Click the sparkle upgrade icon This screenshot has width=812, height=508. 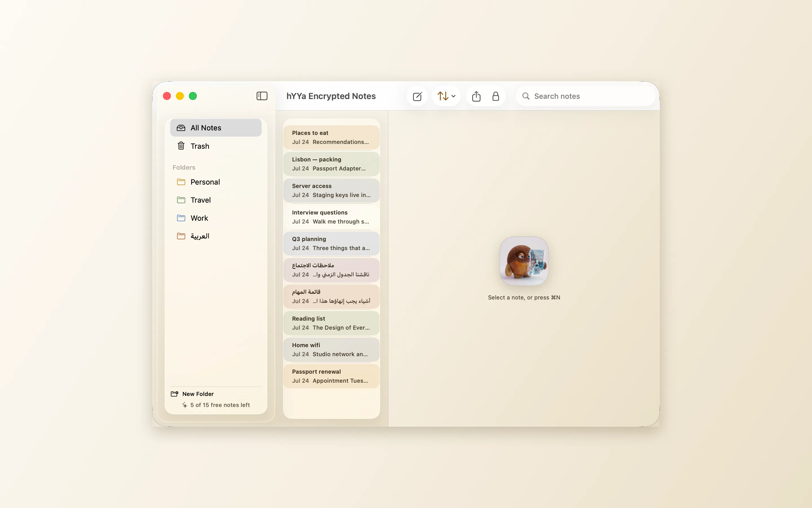coord(185,405)
